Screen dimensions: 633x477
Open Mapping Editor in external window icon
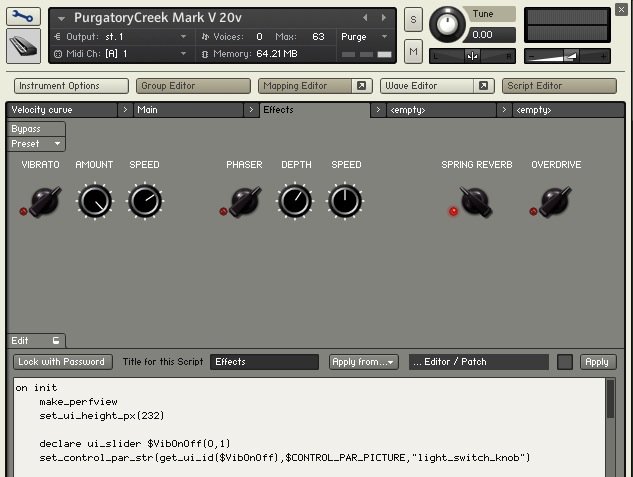click(x=361, y=86)
